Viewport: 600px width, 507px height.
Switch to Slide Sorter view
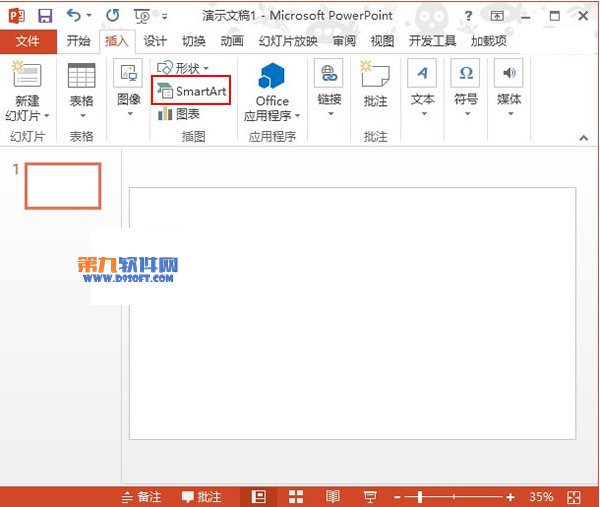[296, 497]
